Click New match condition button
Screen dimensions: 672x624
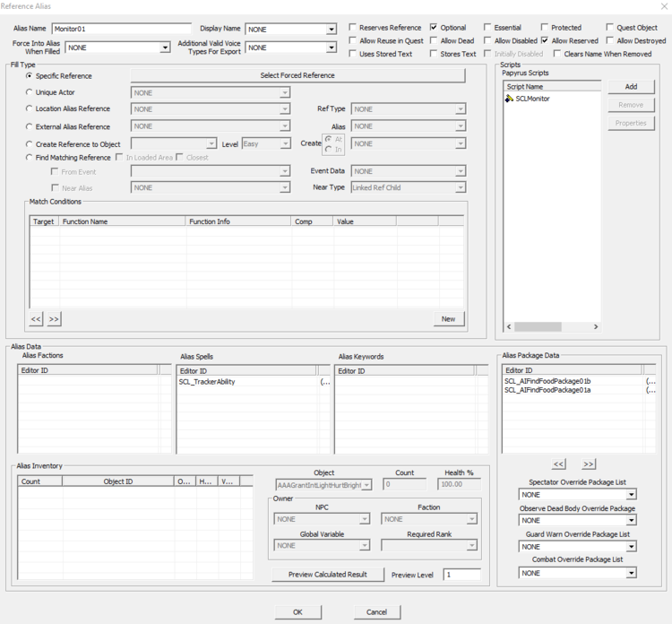448,319
